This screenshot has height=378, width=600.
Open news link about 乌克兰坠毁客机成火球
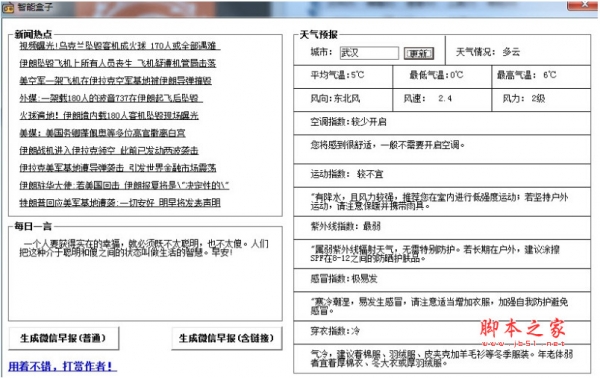(x=120, y=46)
